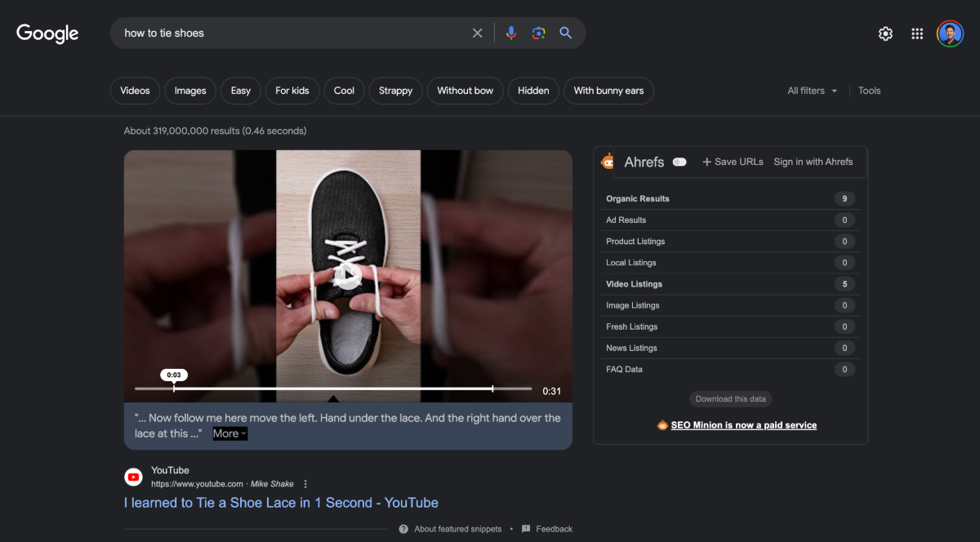
Task: Open the SEO Minion paid service link
Action: [x=744, y=425]
